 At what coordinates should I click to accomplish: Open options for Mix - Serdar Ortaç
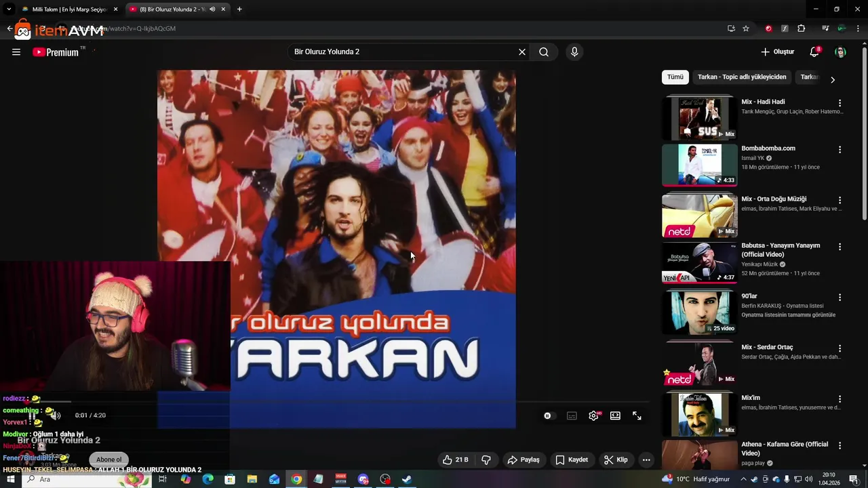coord(840,348)
